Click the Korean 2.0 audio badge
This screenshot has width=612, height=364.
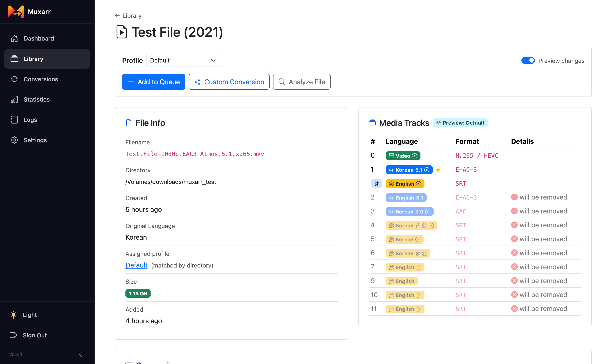[409, 211]
